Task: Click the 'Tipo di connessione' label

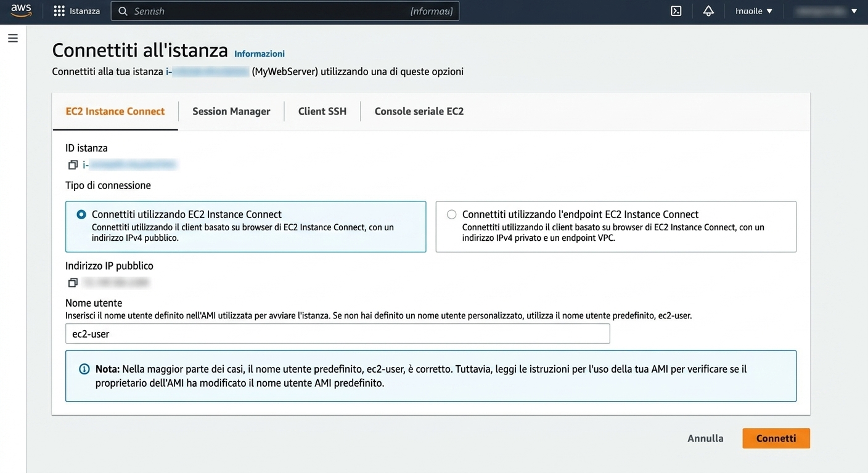Action: (108, 185)
